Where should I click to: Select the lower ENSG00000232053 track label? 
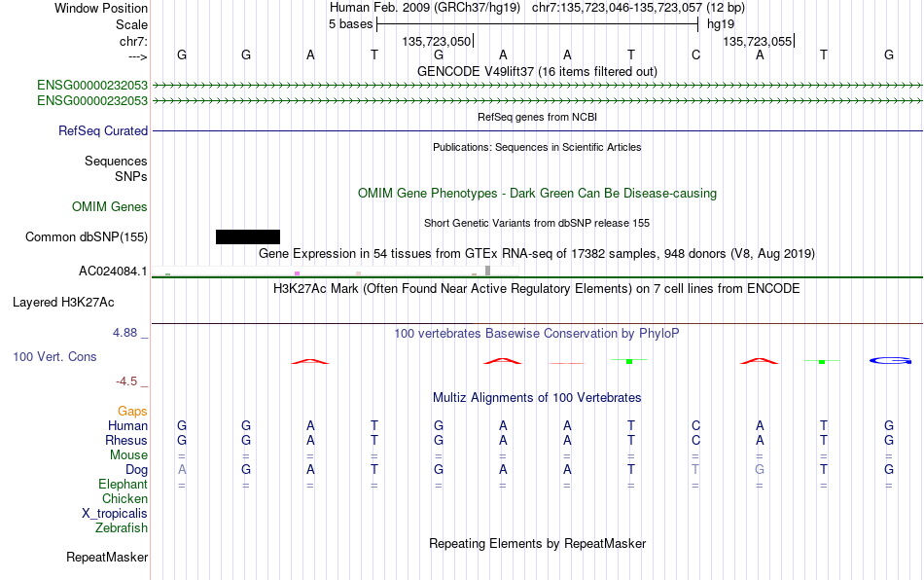pos(92,101)
